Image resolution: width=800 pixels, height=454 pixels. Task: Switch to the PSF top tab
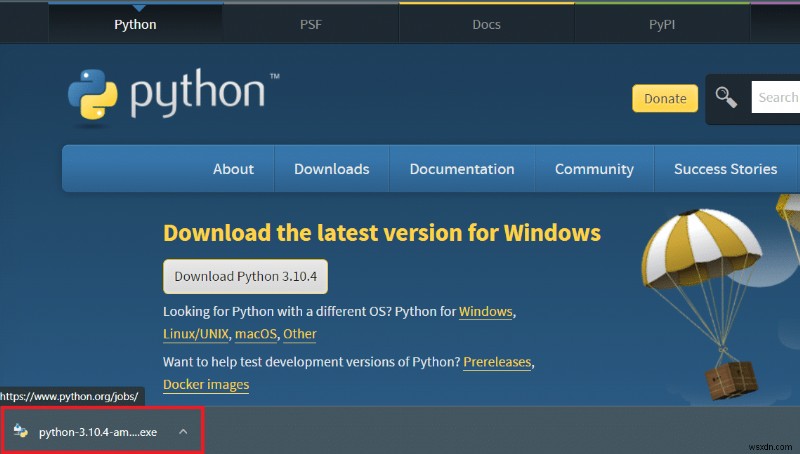click(x=311, y=24)
